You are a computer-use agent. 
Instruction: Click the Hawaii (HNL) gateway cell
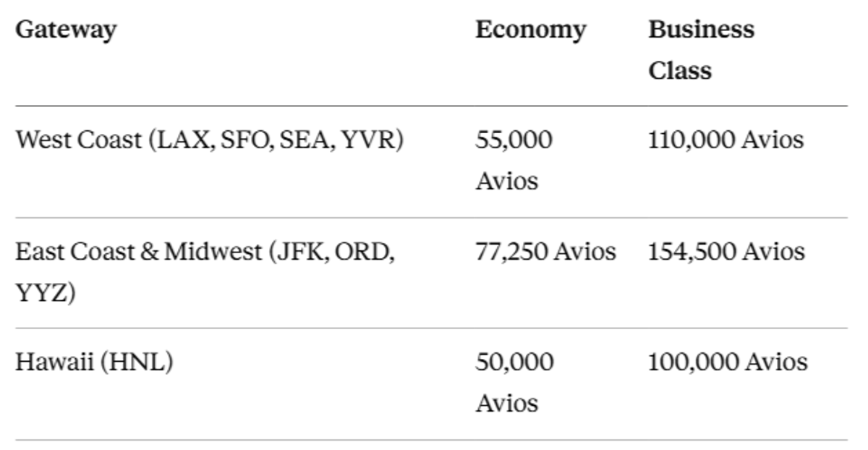[x=95, y=362]
